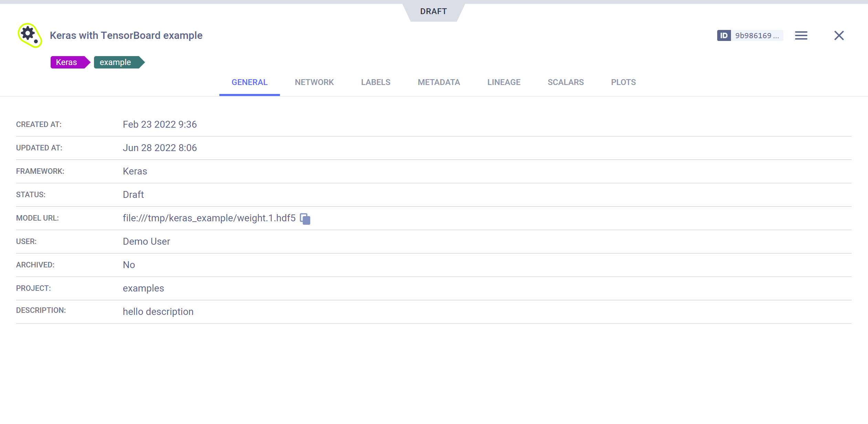Close the model details panel

[x=839, y=35]
